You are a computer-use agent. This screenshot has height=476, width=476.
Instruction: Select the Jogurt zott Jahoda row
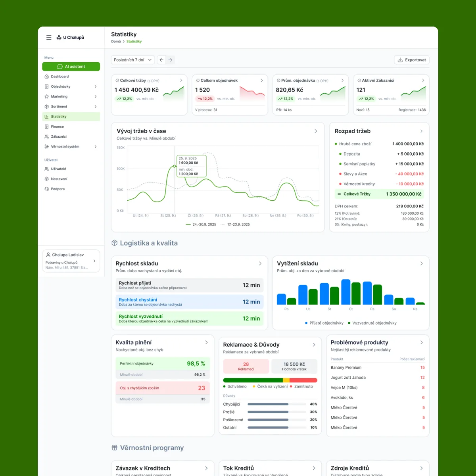(378, 378)
